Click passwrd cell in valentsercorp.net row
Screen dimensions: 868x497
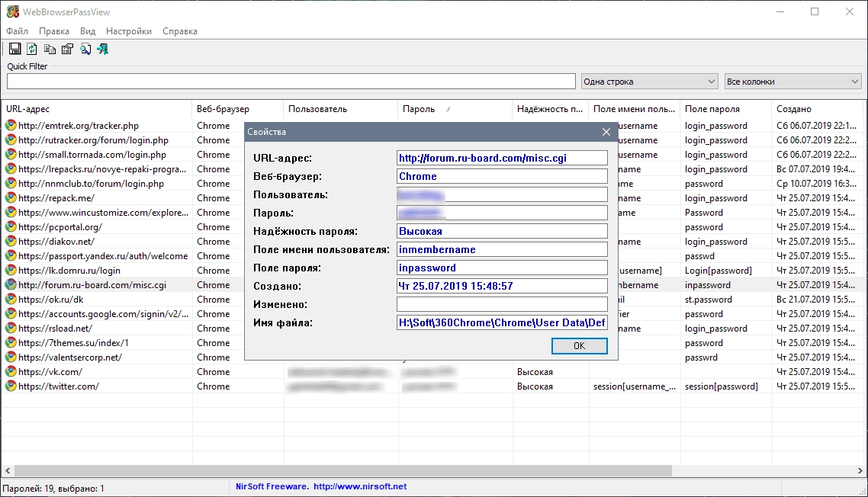(x=701, y=358)
